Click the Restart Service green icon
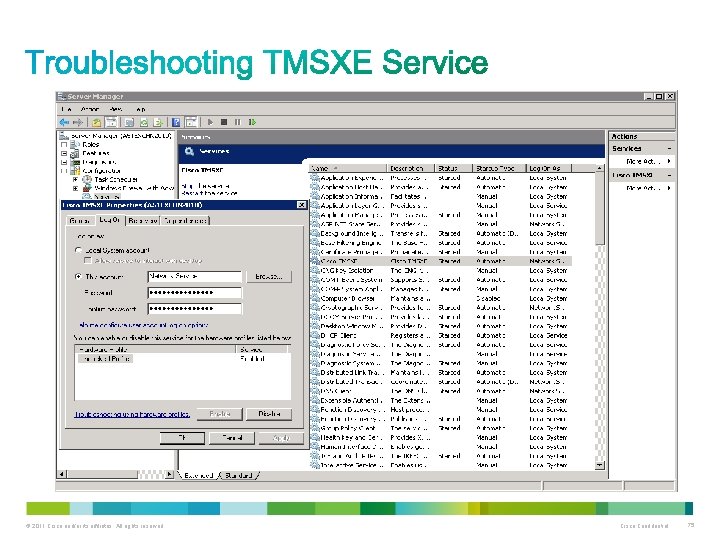This screenshot has width=720, height=540. (x=252, y=122)
